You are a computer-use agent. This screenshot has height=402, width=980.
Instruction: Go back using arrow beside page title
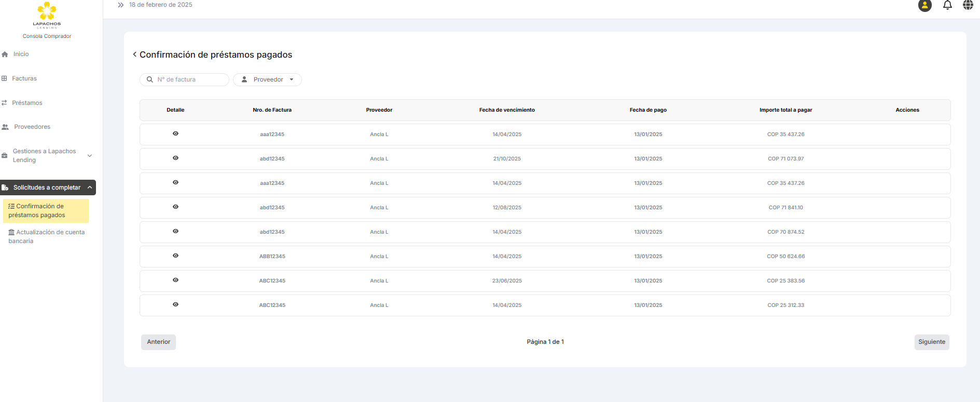point(135,55)
